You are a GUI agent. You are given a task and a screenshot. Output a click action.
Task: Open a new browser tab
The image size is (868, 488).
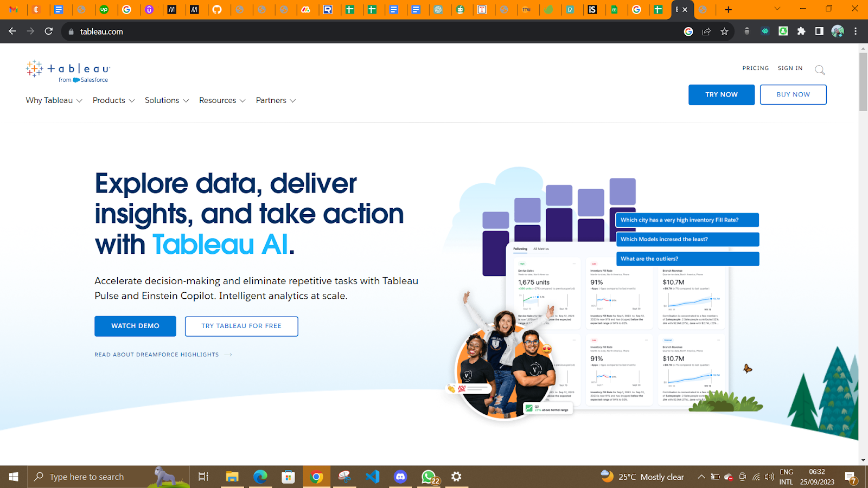pos(728,9)
